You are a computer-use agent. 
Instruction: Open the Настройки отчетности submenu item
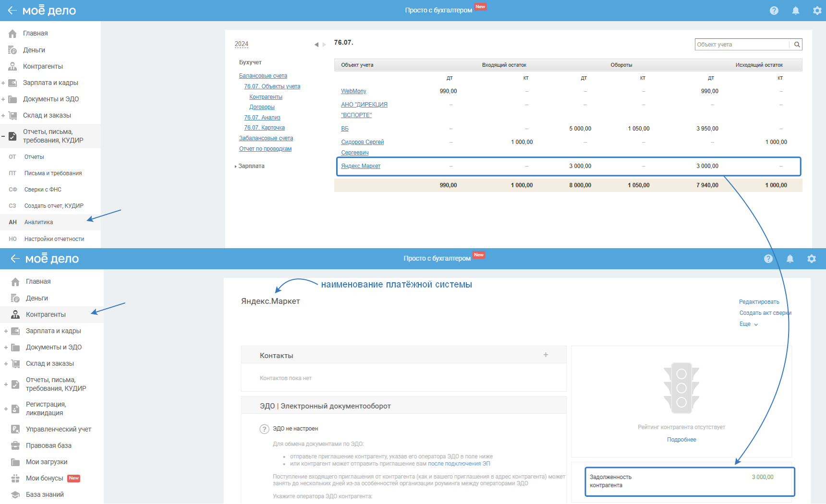(x=54, y=239)
